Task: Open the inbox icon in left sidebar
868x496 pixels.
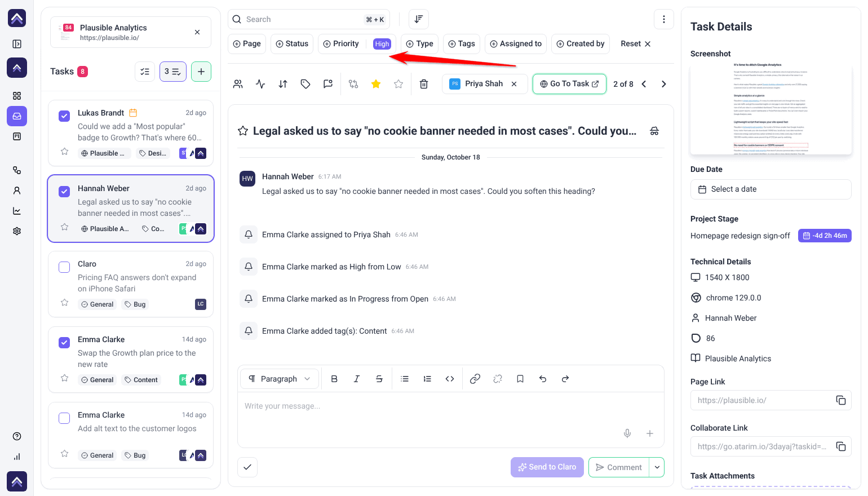Action: coord(17,116)
